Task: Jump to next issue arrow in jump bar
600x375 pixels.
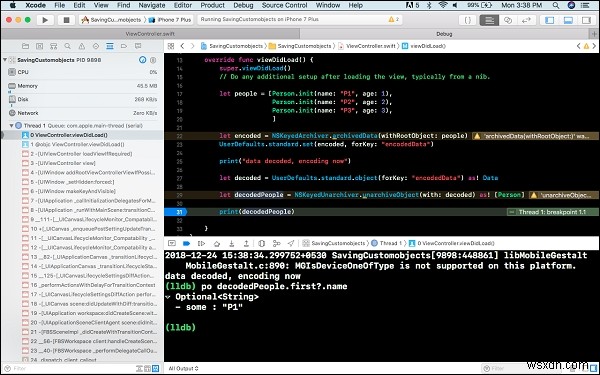Action: point(594,46)
